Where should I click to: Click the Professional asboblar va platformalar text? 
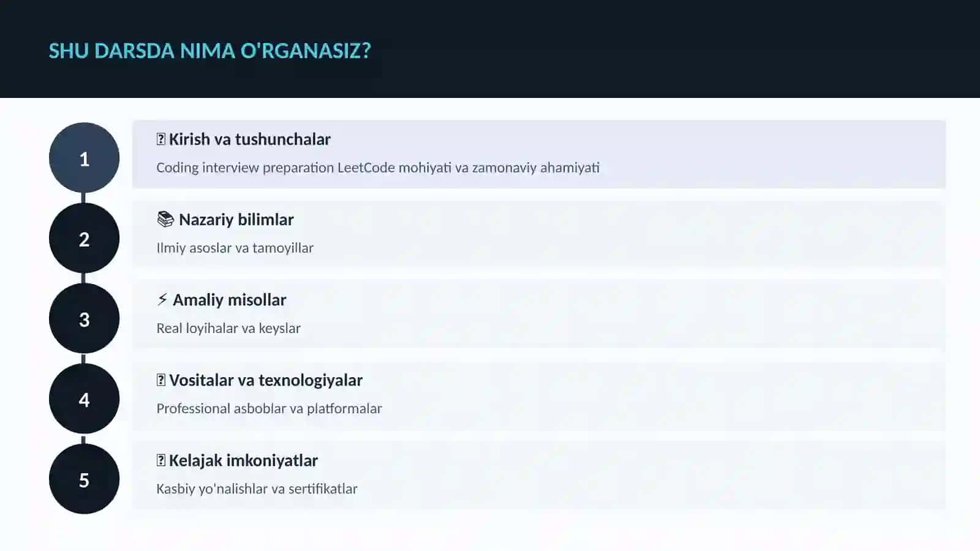pos(269,408)
